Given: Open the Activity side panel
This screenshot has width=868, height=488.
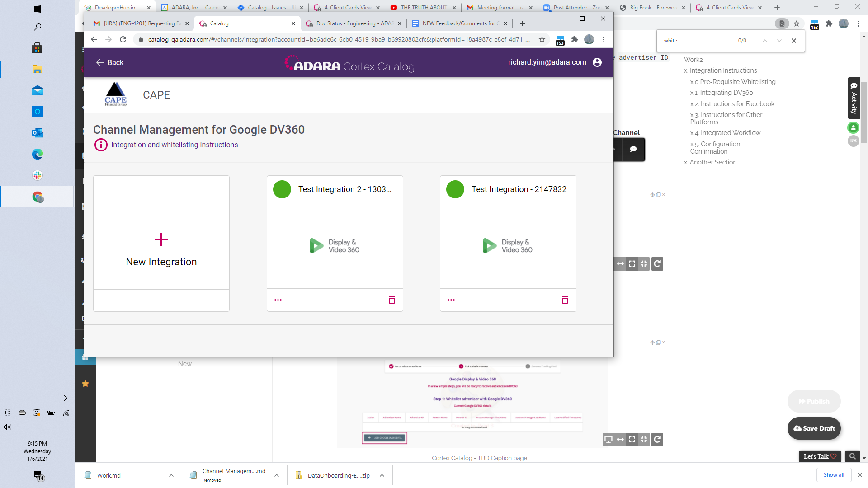Looking at the screenshot, I should point(854,98).
